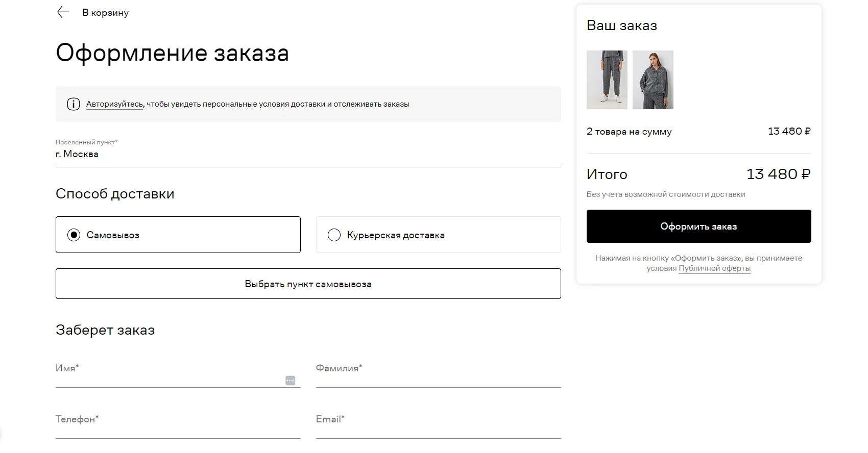
Task: Click Выбрать пункт самовывоза button
Action: (x=308, y=284)
